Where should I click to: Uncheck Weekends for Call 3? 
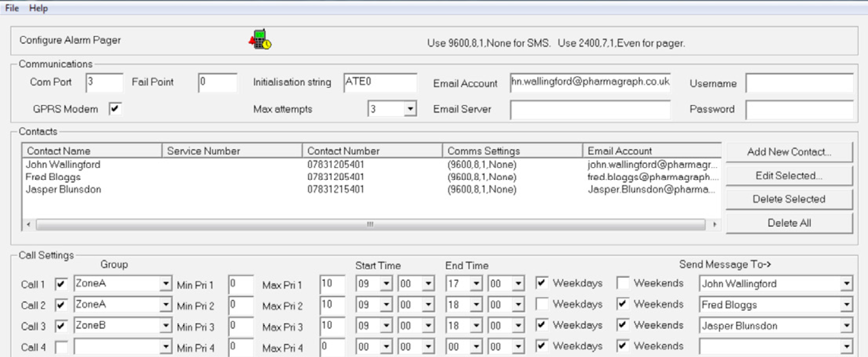pos(623,324)
